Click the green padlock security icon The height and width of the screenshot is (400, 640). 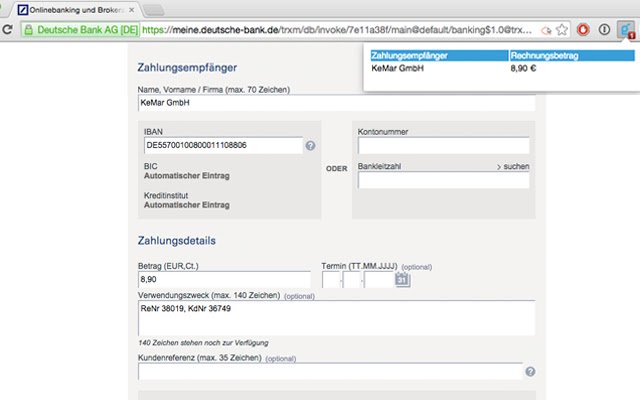(28, 29)
